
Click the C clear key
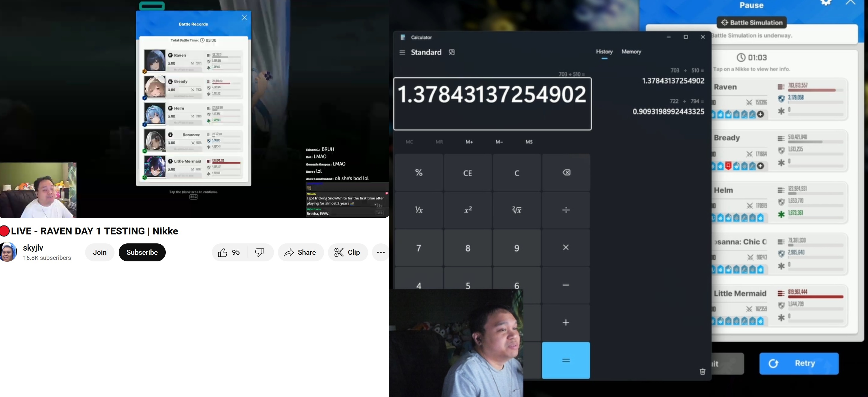coord(516,173)
